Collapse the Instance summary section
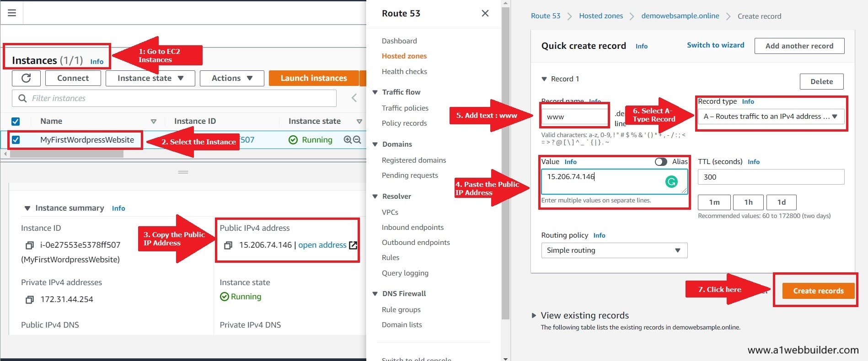 tap(27, 208)
